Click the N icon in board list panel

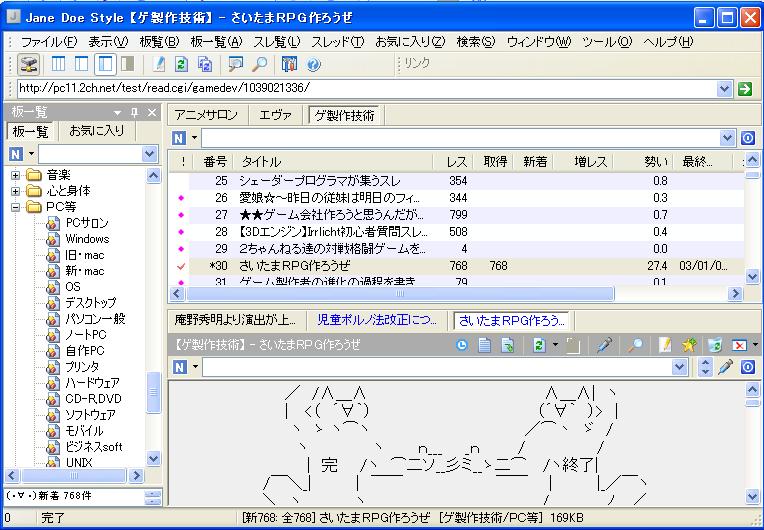16,154
